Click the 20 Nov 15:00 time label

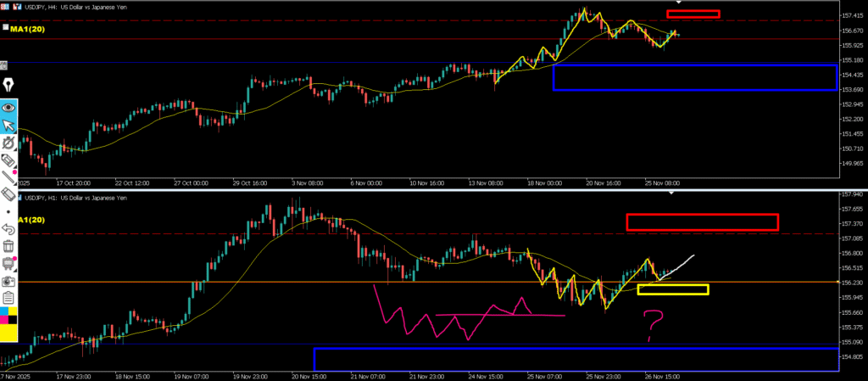click(x=308, y=375)
